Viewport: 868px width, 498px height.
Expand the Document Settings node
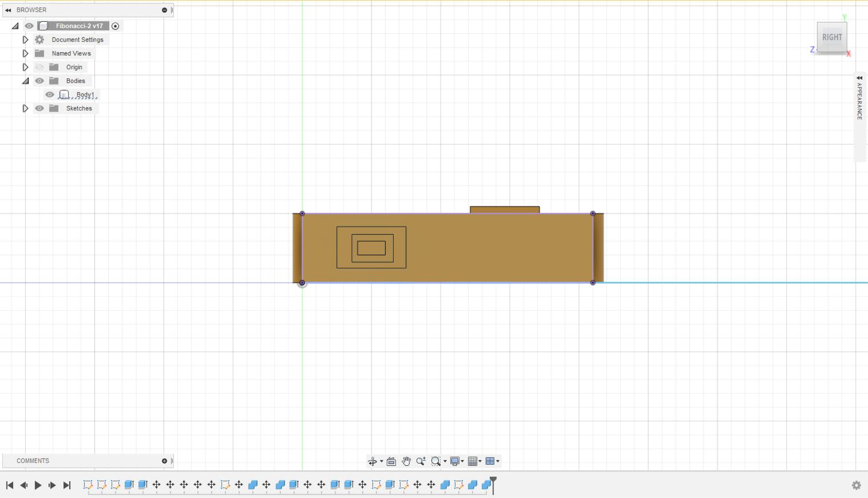pyautogui.click(x=25, y=40)
